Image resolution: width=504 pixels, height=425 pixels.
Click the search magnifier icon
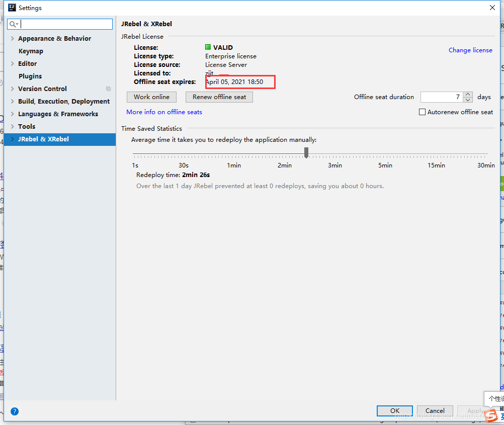click(x=13, y=24)
